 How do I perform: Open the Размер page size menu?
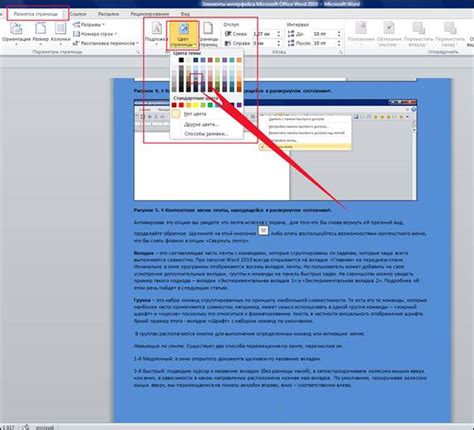pyautogui.click(x=41, y=33)
